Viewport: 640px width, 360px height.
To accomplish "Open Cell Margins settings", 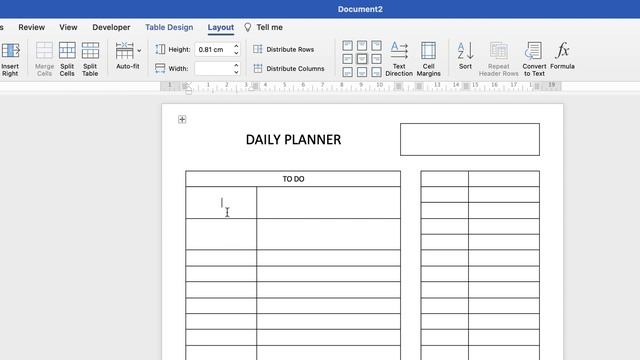I will [429, 59].
